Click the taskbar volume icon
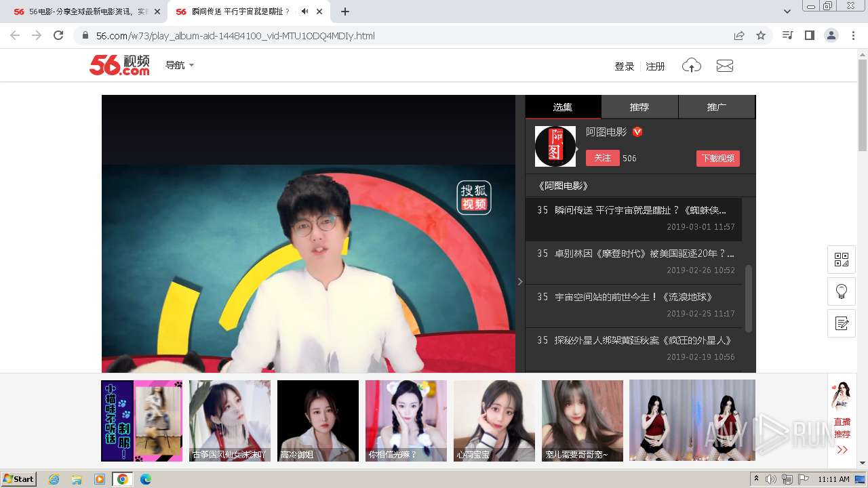This screenshot has width=868, height=488. point(771,479)
